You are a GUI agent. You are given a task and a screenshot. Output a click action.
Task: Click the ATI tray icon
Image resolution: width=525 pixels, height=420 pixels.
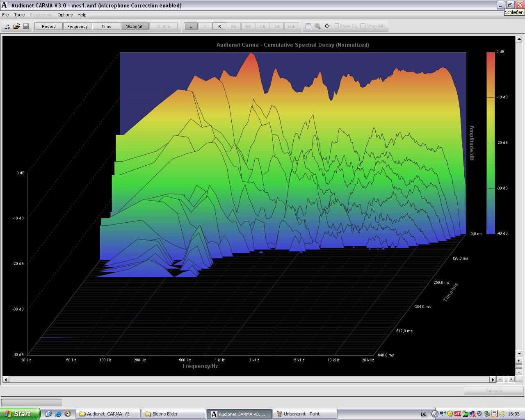point(457,414)
